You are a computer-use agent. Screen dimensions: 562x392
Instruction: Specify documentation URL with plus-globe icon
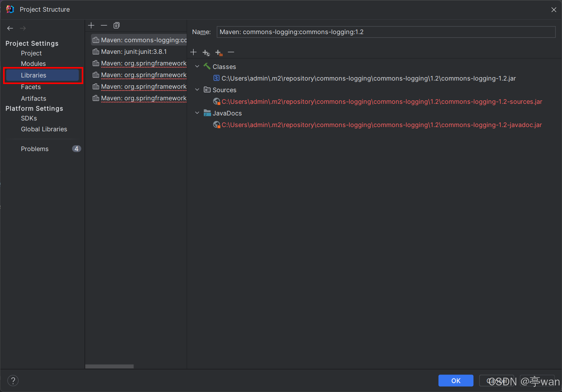click(x=206, y=52)
